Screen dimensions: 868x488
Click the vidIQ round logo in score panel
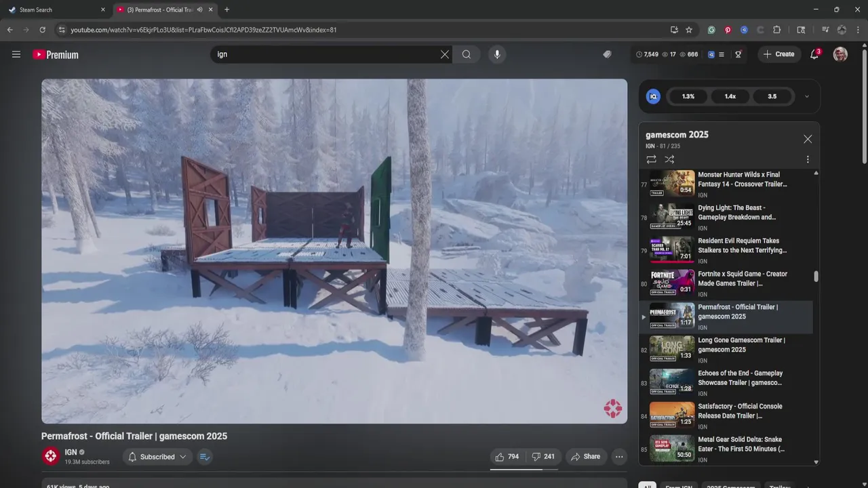(x=653, y=96)
